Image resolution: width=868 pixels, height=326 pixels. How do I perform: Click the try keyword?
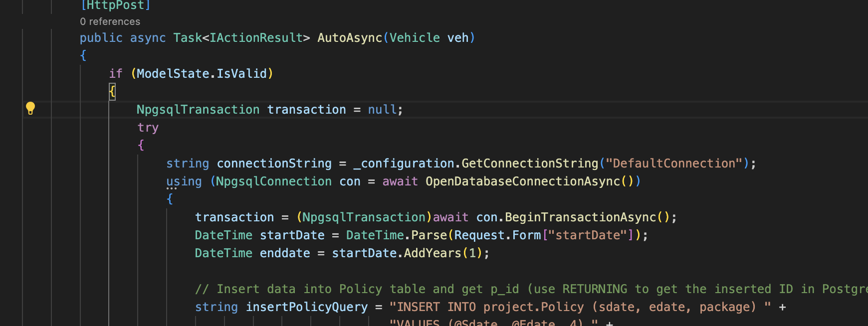point(148,128)
